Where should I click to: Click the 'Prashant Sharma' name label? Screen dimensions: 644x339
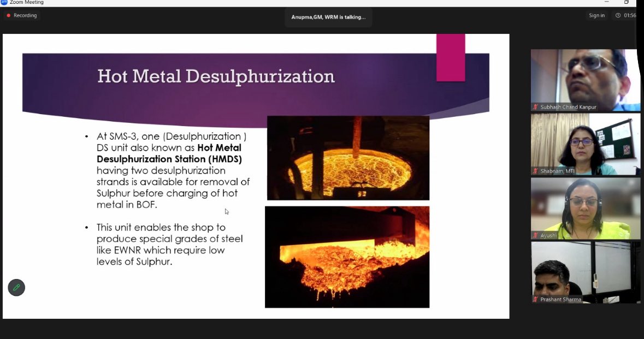click(x=560, y=300)
